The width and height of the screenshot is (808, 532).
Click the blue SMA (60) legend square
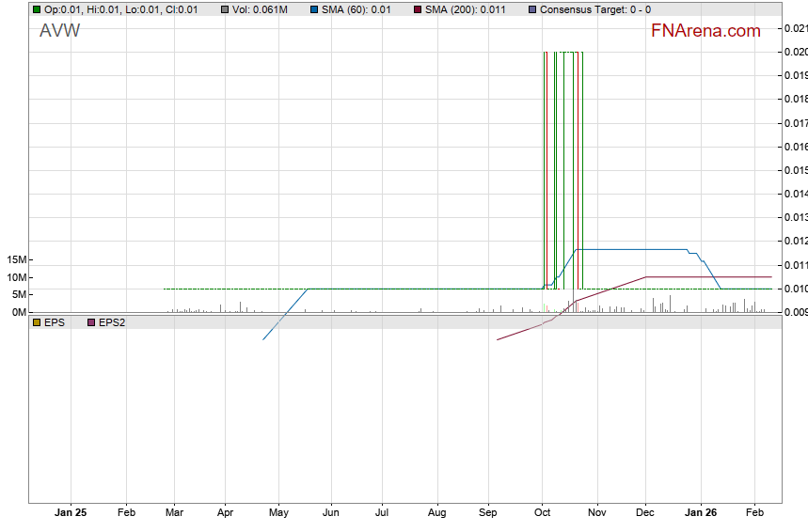313,9
